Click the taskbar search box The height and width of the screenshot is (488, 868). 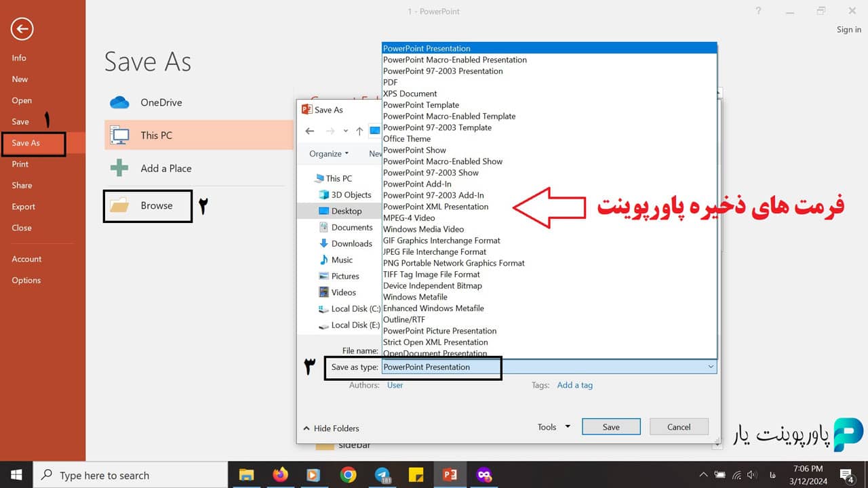click(x=130, y=474)
